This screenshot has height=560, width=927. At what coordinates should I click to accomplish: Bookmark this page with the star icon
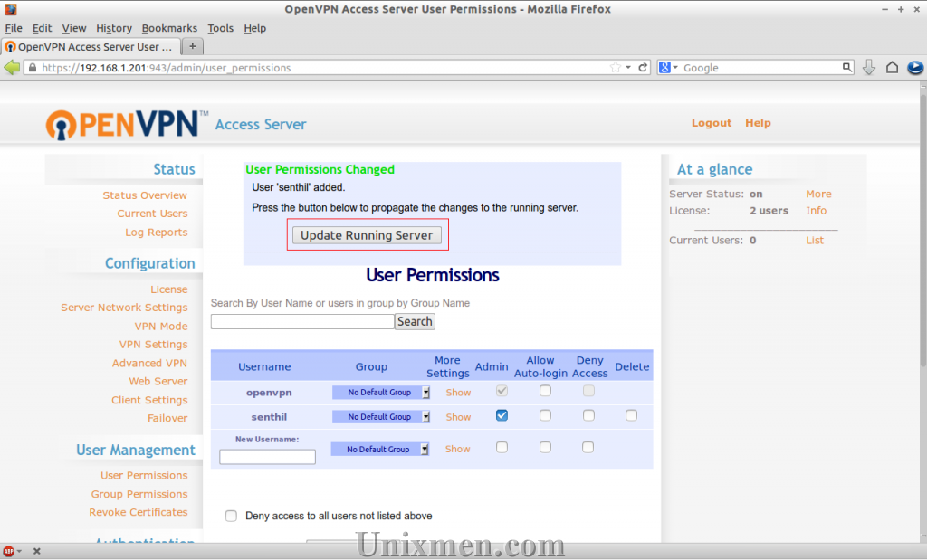pos(616,67)
